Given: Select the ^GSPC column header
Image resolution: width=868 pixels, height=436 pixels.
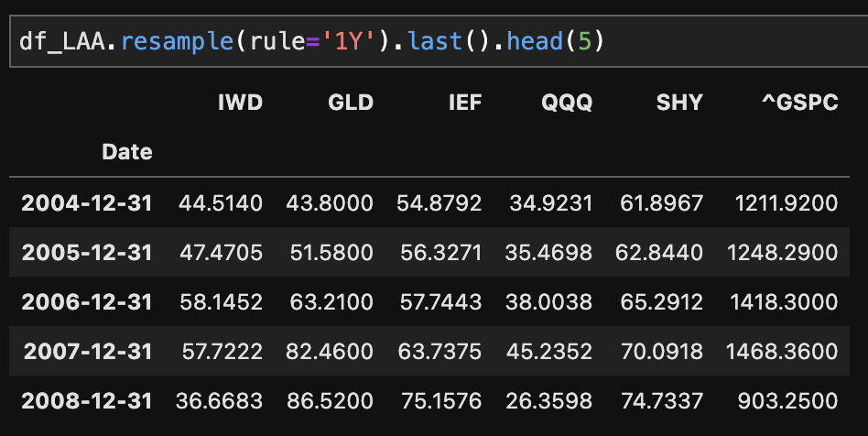Looking at the screenshot, I should 800,103.
